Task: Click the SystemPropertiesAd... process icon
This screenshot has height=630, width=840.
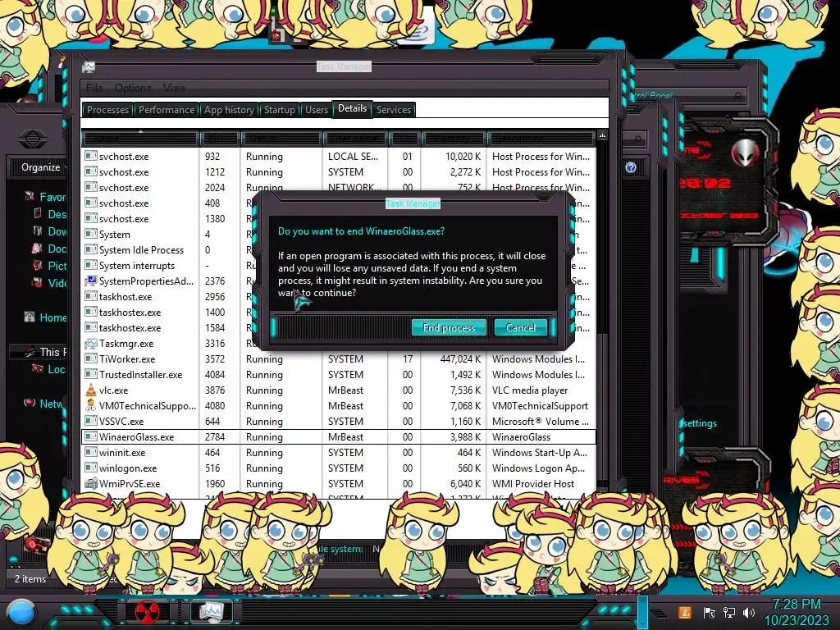Action: [91, 281]
